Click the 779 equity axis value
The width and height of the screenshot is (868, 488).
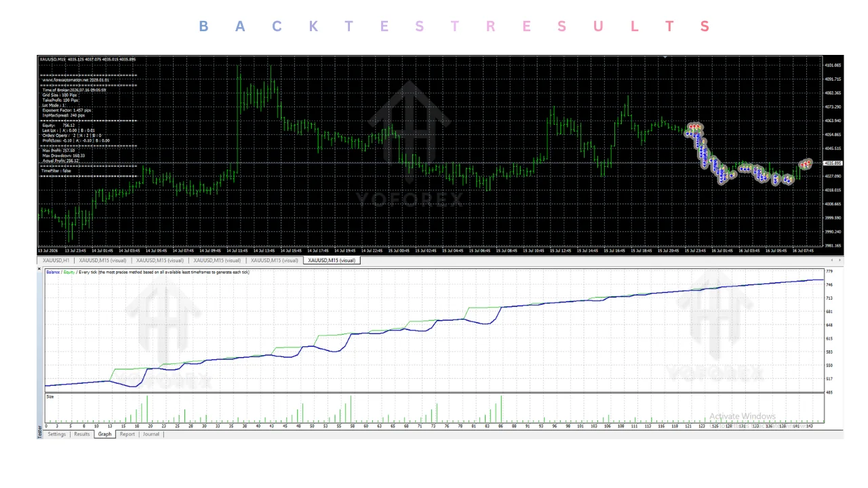829,271
